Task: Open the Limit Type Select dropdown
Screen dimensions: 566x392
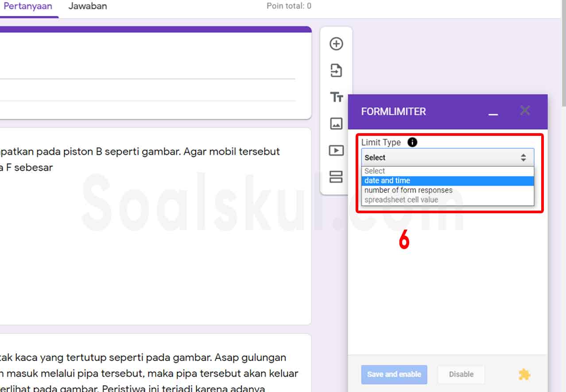Action: [448, 158]
